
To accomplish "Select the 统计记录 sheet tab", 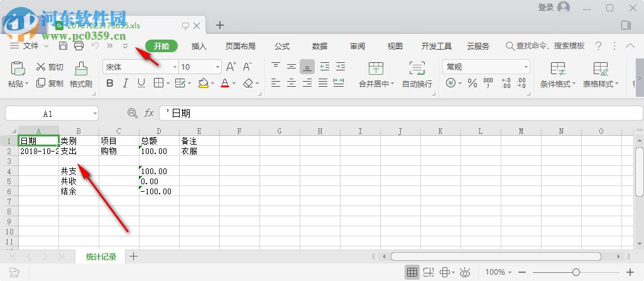I will tap(101, 257).
